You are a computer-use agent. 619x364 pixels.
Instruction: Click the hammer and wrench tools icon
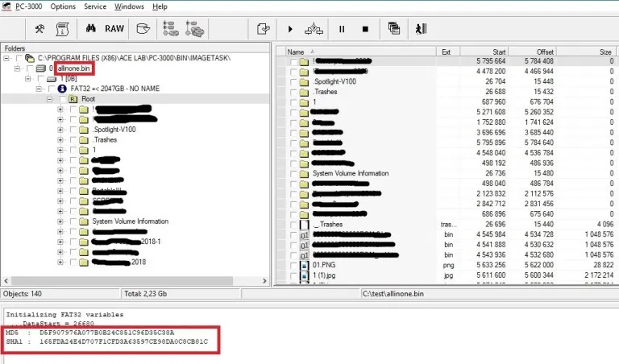tap(39, 29)
